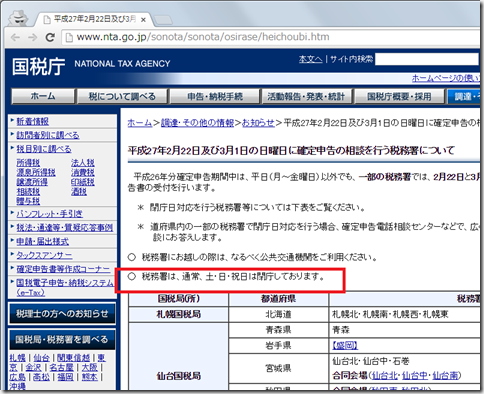Open 税について調べる navigation tab
Viewport: 484px width, 394px height.
click(x=122, y=96)
